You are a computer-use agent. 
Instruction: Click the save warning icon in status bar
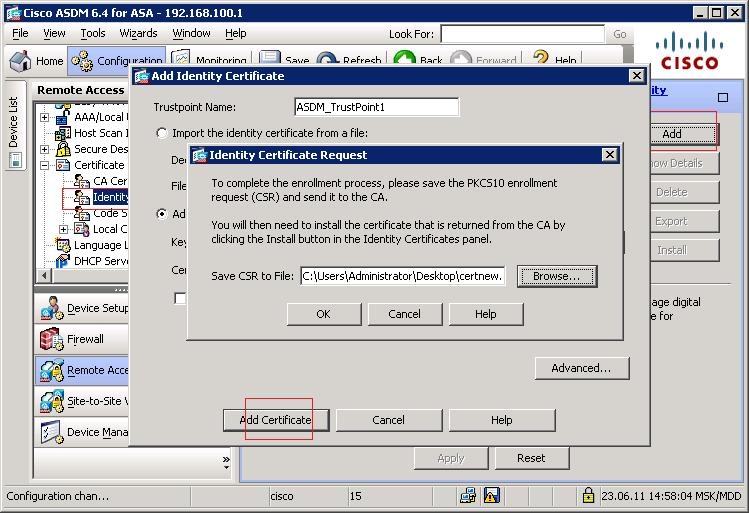point(492,496)
